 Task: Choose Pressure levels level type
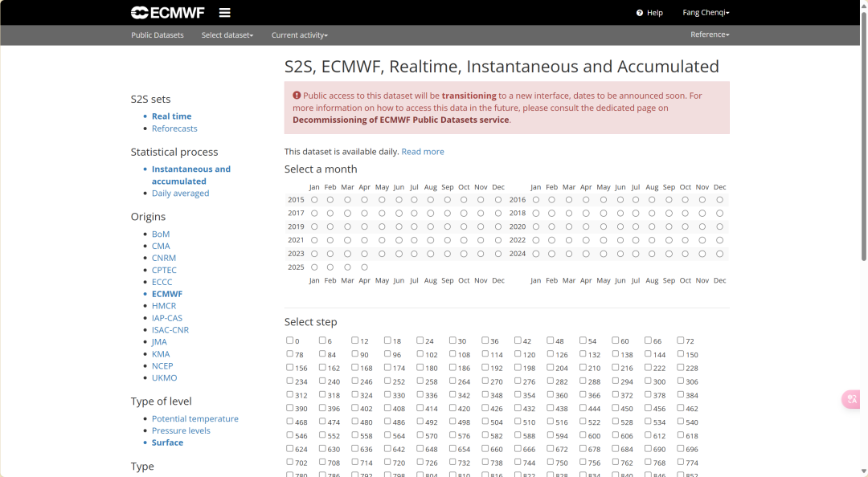tap(181, 430)
